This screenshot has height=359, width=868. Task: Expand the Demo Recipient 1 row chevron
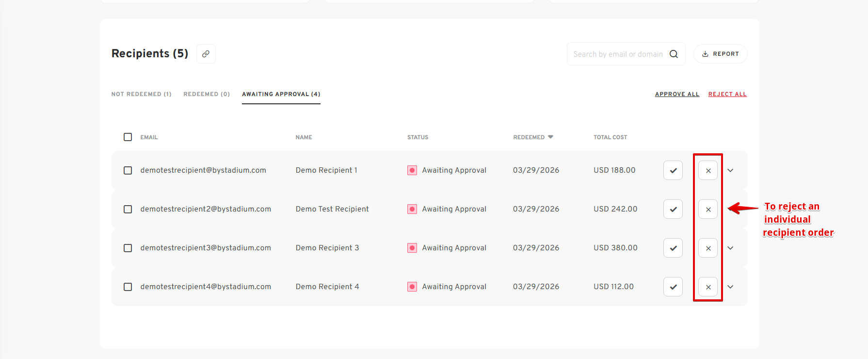click(730, 170)
